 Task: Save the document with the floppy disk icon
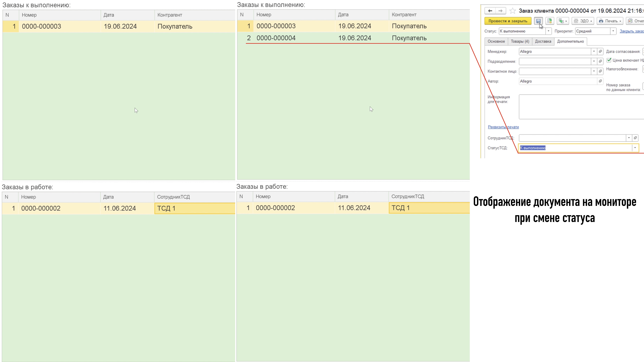pyautogui.click(x=538, y=21)
